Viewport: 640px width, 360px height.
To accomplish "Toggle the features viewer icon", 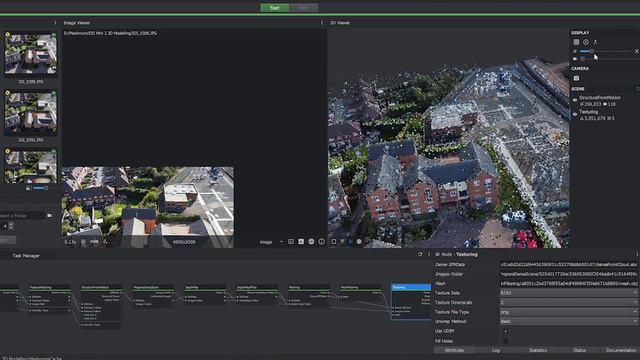I will coord(301,242).
